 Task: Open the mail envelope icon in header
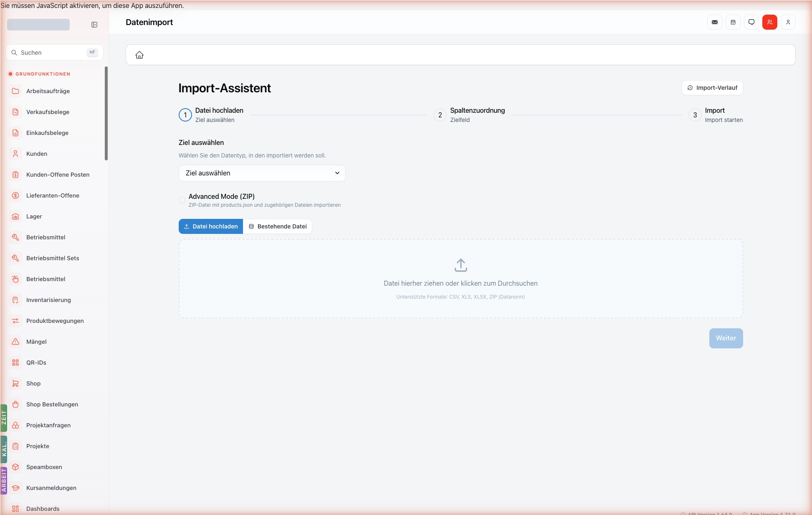tap(715, 22)
